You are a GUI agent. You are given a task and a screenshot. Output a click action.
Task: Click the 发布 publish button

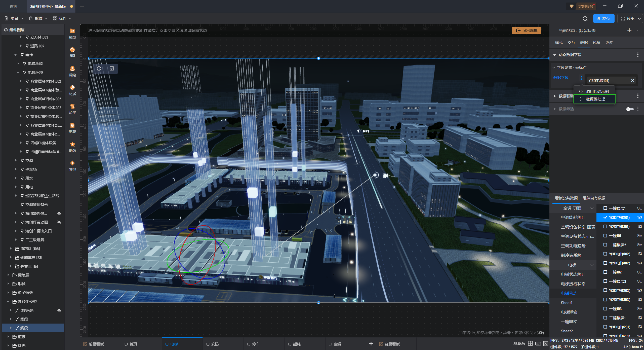click(x=603, y=19)
